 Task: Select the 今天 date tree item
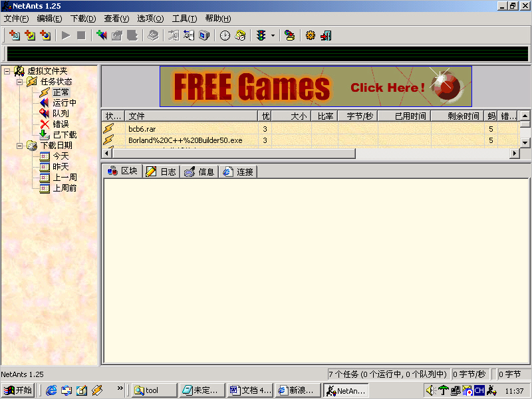pos(61,156)
